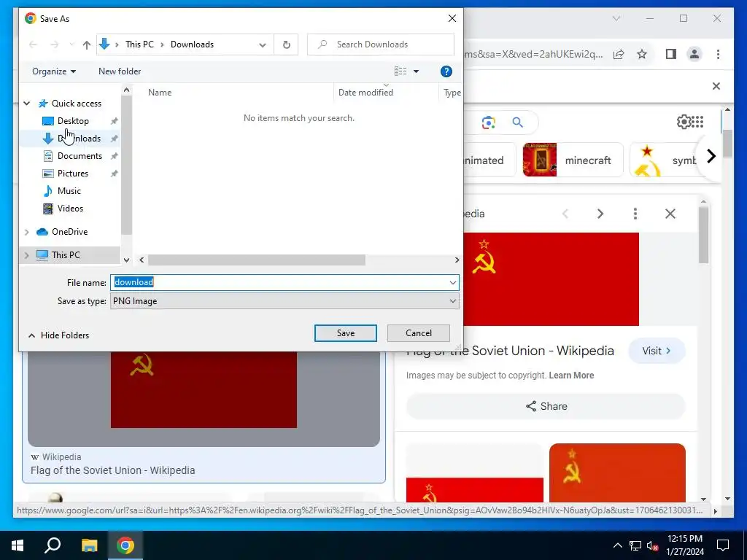
Task: Bookmark this page with star icon
Action: tap(642, 54)
